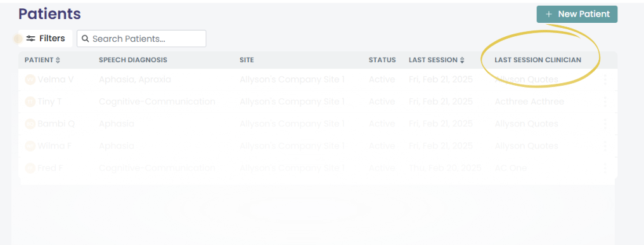This screenshot has height=245, width=644.
Task: Open the options menu for Velma V
Action: point(605,79)
